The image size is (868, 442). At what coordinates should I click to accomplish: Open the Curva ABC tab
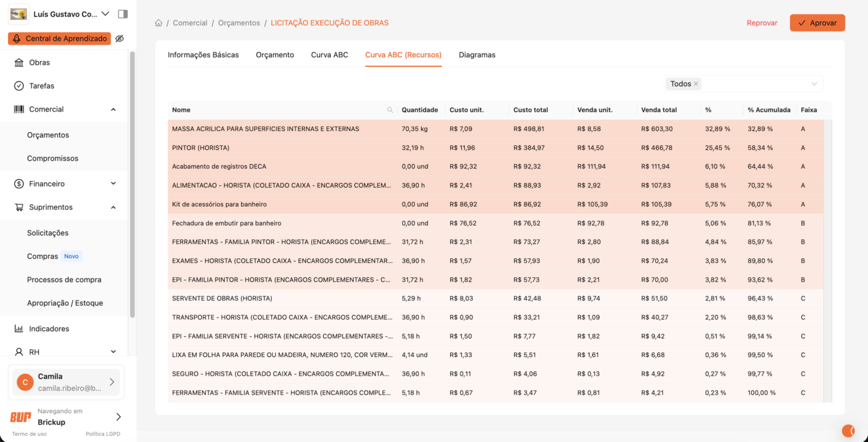(x=330, y=55)
